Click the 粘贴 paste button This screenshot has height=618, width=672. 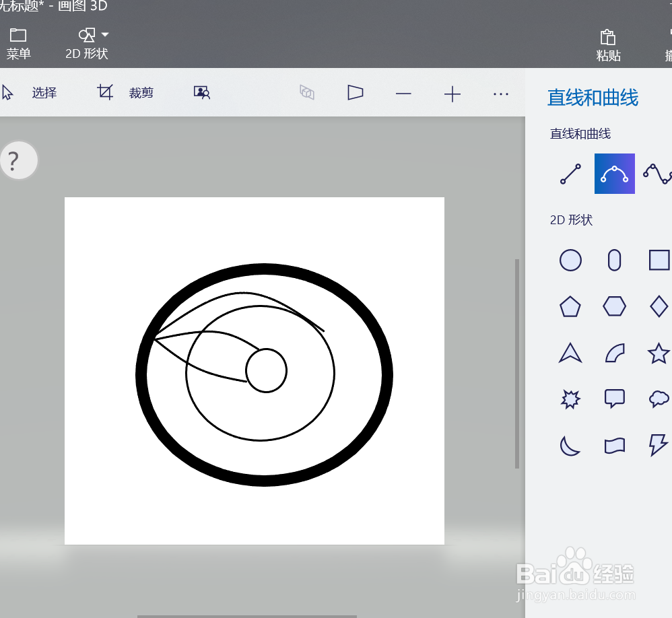(608, 45)
